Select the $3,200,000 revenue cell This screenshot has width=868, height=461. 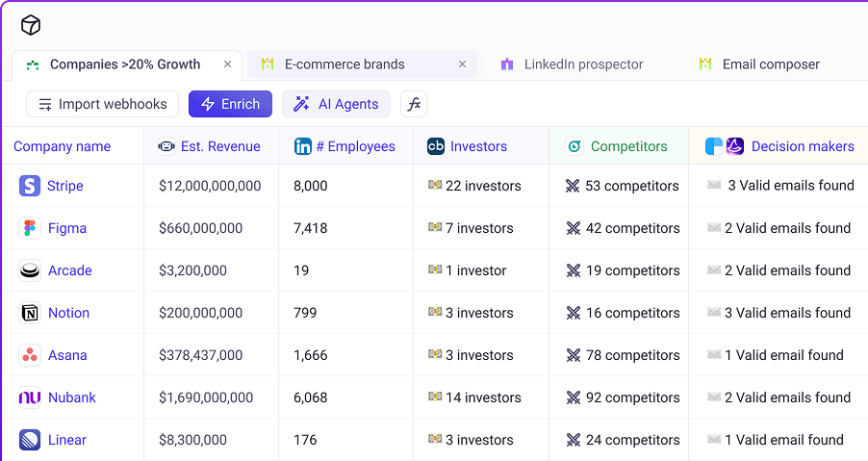click(x=211, y=270)
